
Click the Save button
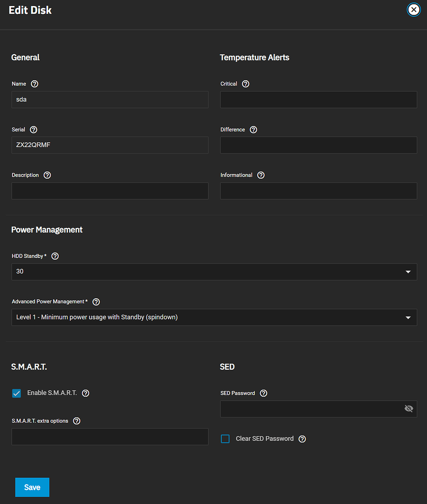[x=32, y=487]
